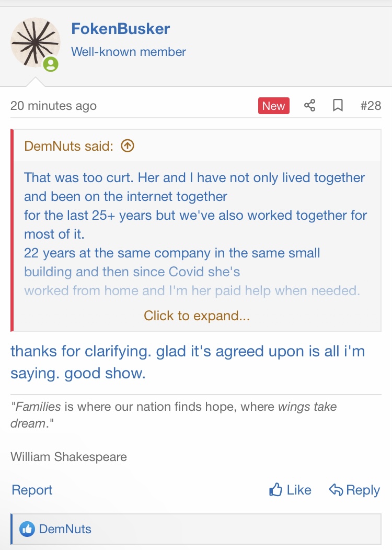Bookmark this post
392x550 pixels.
tap(338, 106)
